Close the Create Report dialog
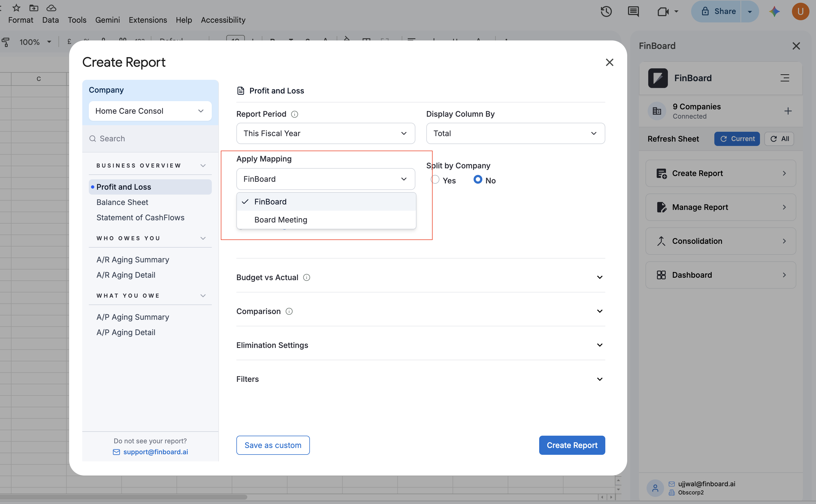Image resolution: width=816 pixels, height=504 pixels. (609, 62)
